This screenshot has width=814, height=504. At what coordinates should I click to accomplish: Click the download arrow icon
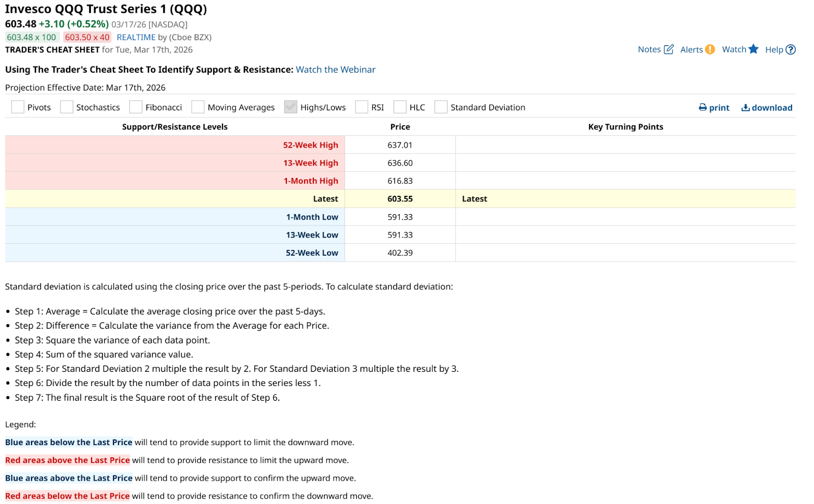click(x=745, y=107)
